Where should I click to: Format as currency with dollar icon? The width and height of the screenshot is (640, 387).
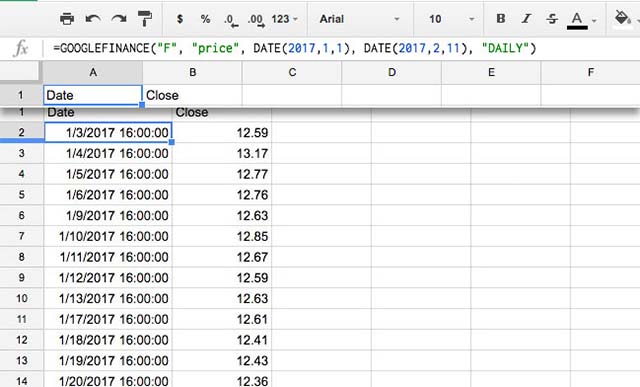click(x=180, y=19)
